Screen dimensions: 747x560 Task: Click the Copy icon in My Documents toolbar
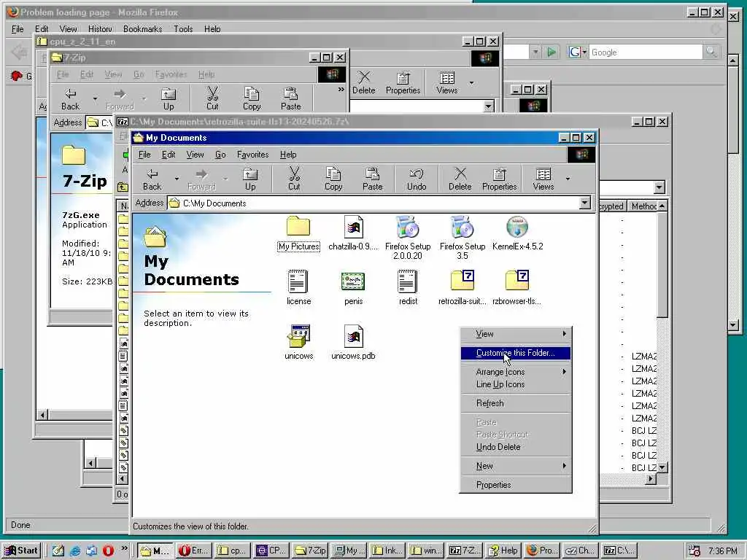pos(333,179)
